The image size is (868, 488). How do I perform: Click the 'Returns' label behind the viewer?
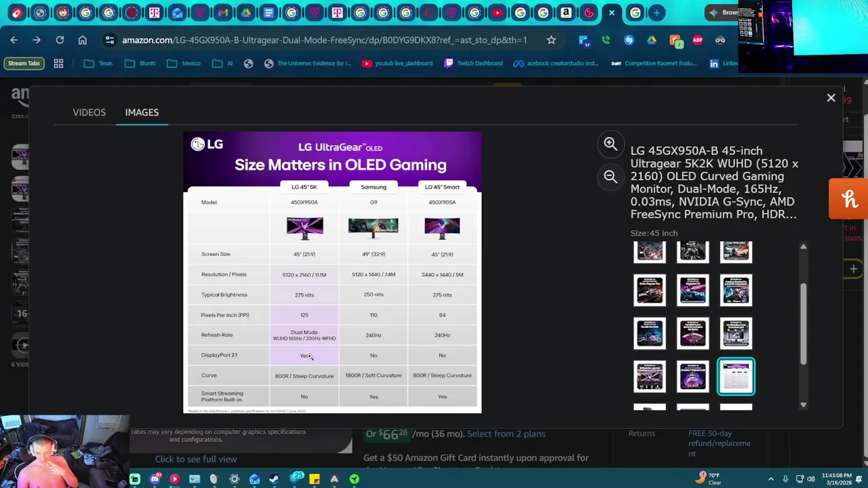pyautogui.click(x=642, y=434)
